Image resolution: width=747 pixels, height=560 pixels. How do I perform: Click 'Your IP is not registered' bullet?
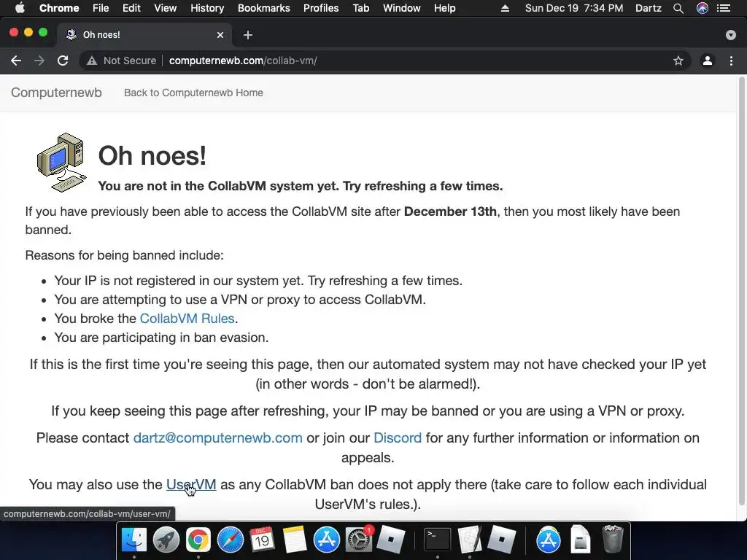258,281
